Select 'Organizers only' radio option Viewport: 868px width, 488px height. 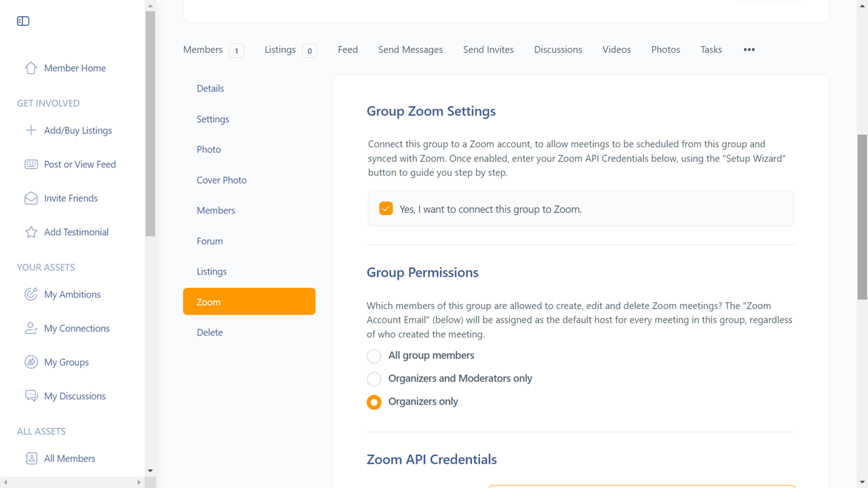point(374,402)
